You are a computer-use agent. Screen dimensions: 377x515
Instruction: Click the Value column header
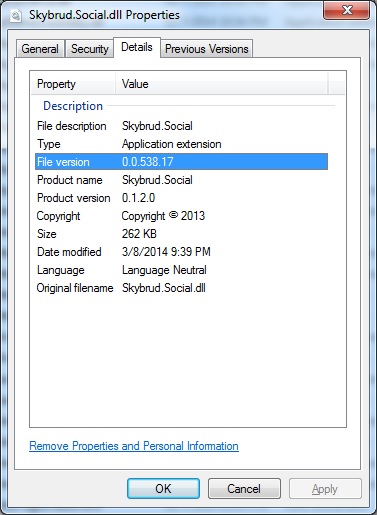(x=222, y=84)
